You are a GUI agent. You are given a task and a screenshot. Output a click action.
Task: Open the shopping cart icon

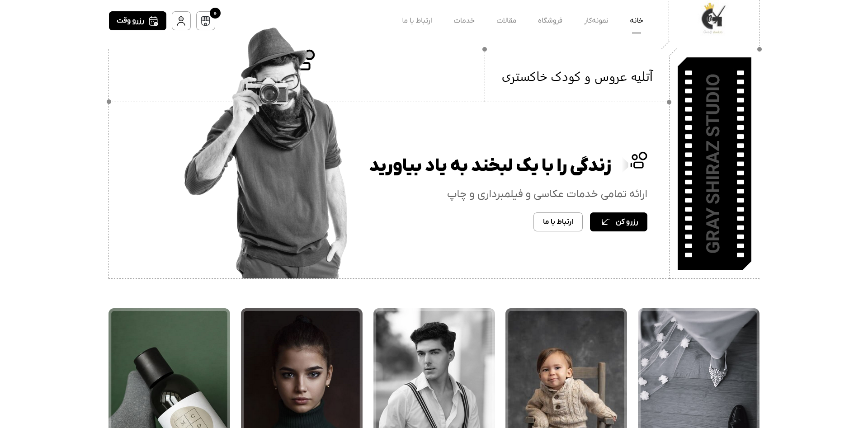(x=206, y=21)
